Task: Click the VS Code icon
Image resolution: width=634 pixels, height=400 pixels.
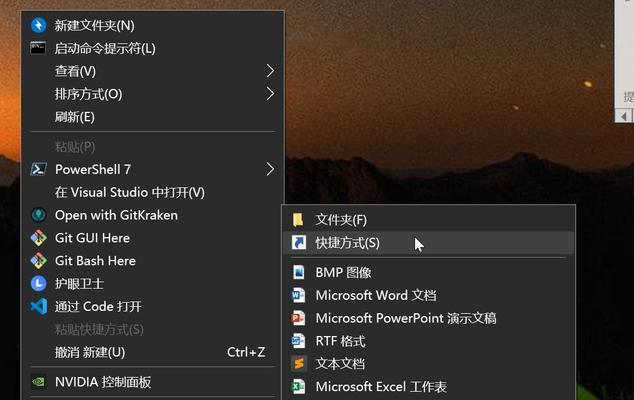Action: coord(38,307)
